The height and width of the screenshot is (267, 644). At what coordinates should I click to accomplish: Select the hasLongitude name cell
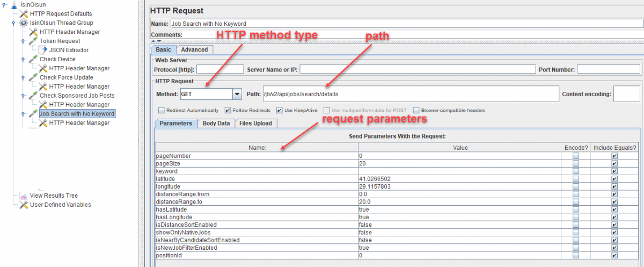[x=257, y=217]
